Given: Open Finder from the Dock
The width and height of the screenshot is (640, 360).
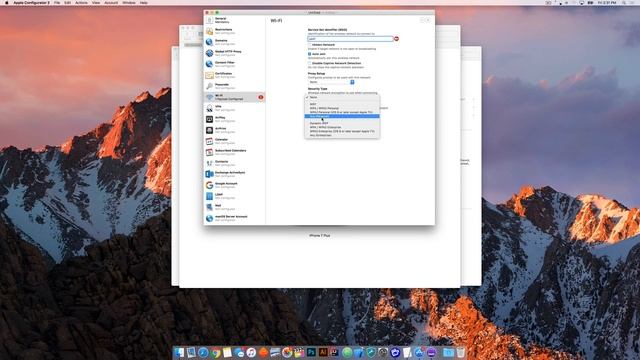Looking at the screenshot, I should pyautogui.click(x=179, y=352).
